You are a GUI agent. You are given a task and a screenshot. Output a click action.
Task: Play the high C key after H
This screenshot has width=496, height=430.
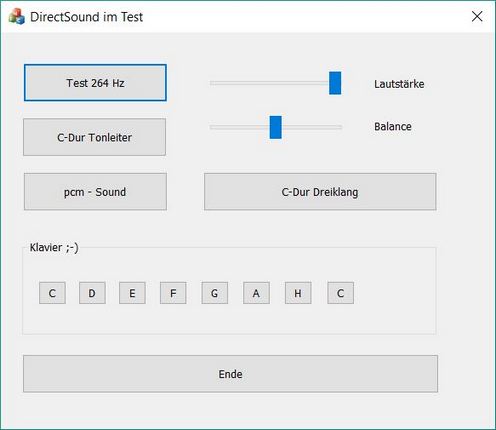click(x=341, y=293)
